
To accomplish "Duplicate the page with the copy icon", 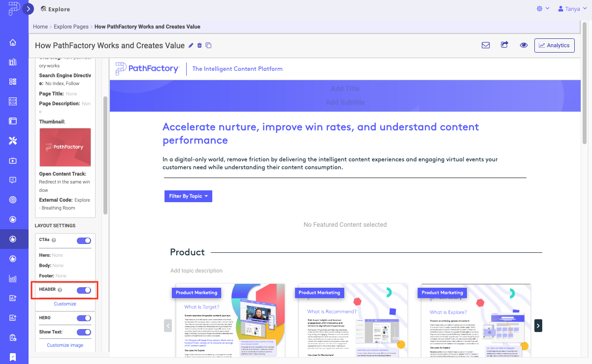I will [208, 45].
